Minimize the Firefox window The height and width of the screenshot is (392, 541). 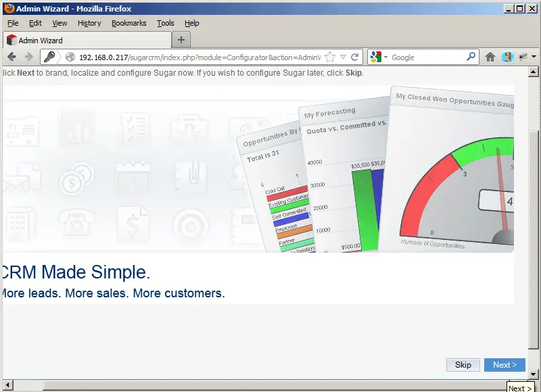pyautogui.click(x=509, y=9)
